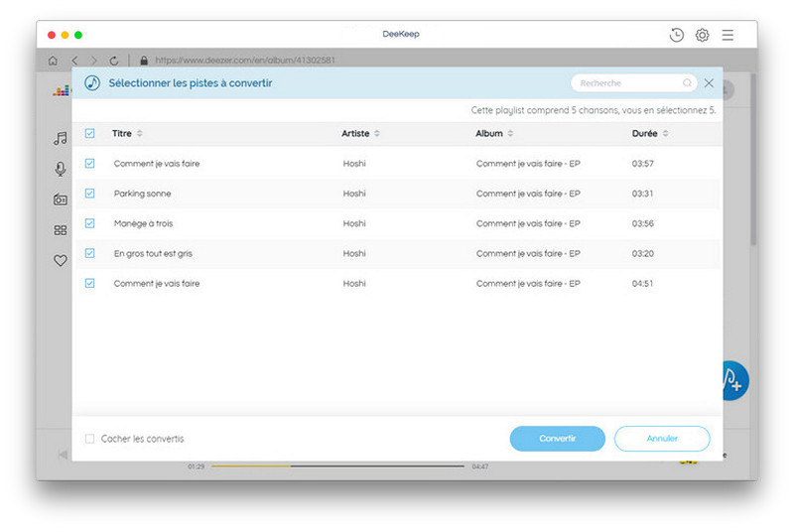Select Parking sonne title text
This screenshot has height=532, width=794.
click(142, 194)
